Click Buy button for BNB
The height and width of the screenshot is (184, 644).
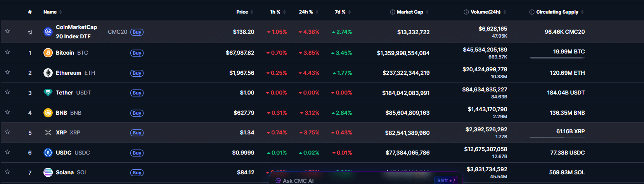point(137,113)
